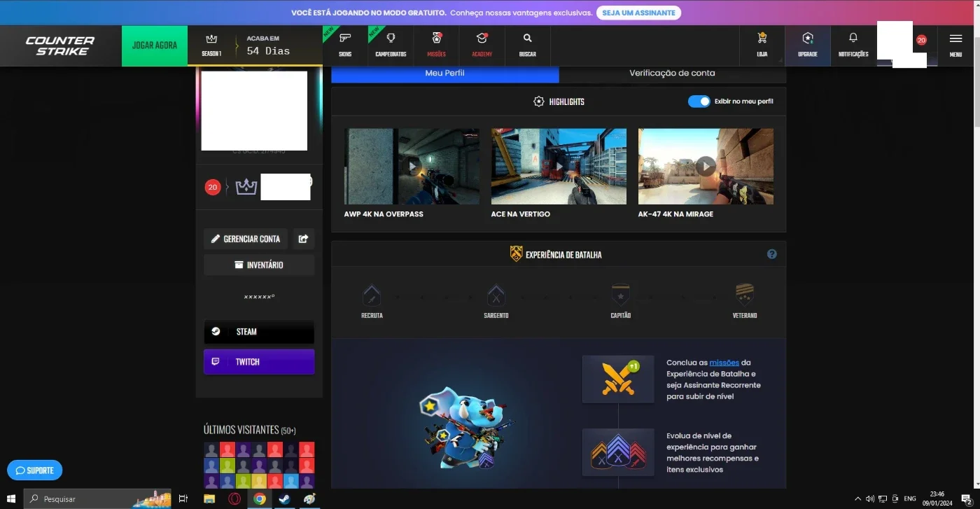Click the Recruta rank badge

(372, 294)
